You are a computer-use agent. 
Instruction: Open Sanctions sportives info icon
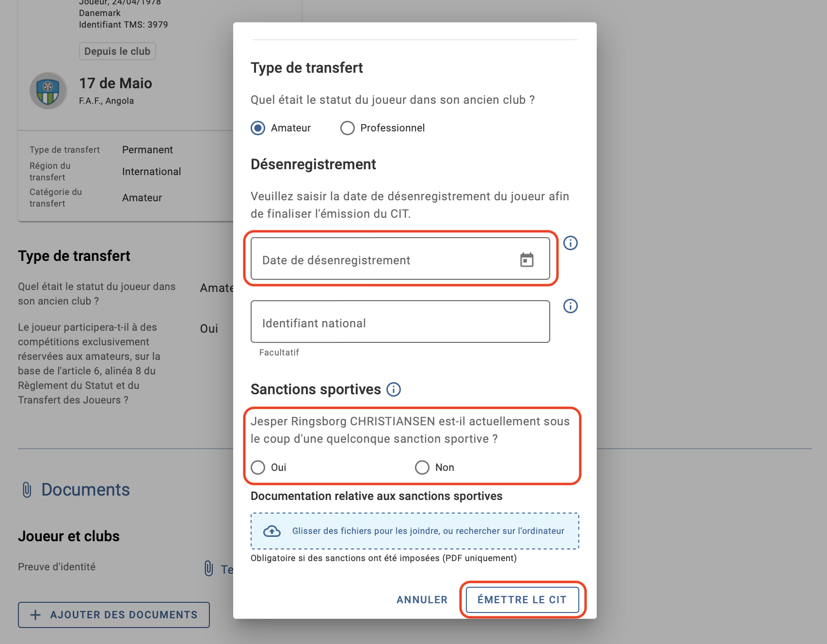[x=394, y=389]
